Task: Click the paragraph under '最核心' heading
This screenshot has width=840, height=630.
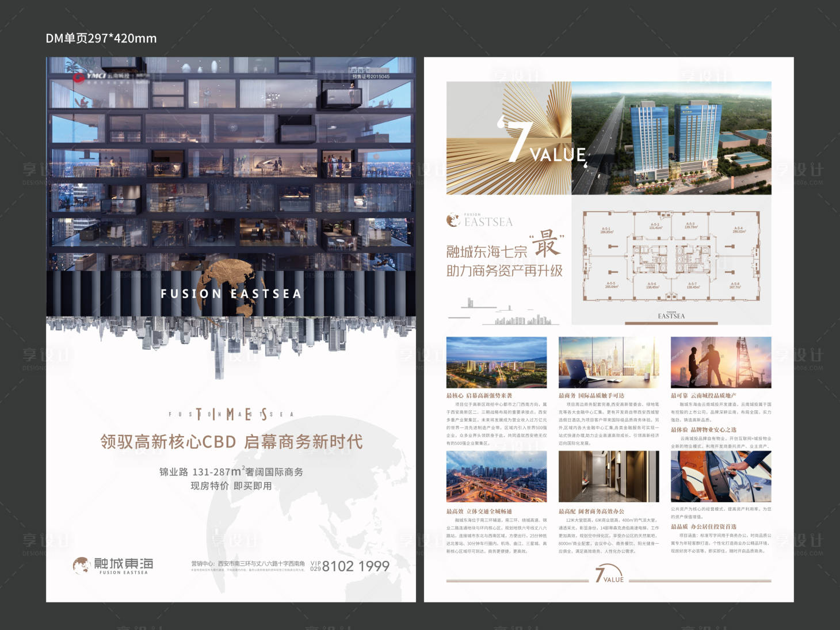Action: (497, 424)
